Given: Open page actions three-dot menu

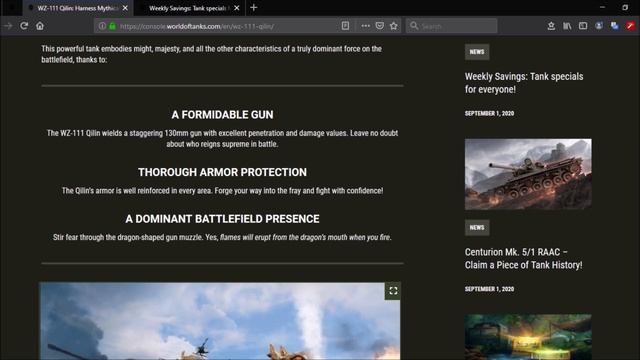Looking at the screenshot, I should [x=365, y=26].
